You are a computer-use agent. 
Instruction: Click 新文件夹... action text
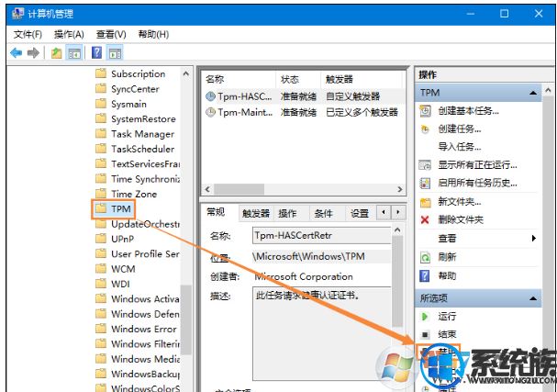[x=460, y=202]
